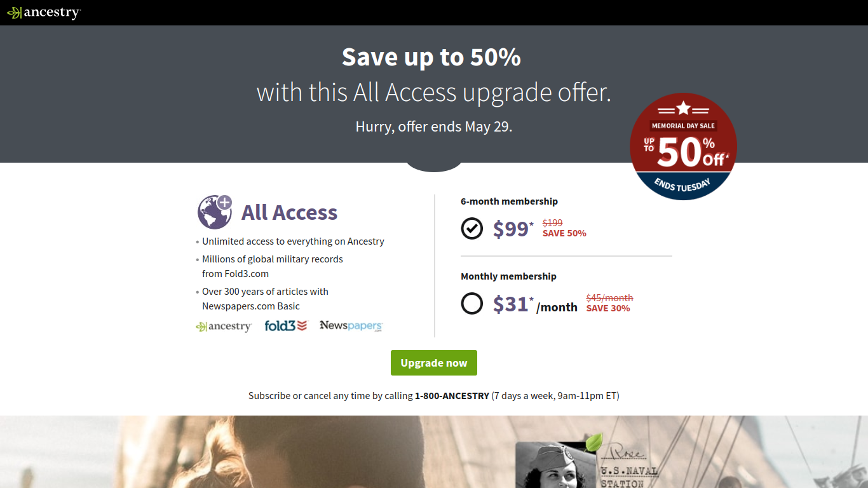
Task: Click the Newspapers.com logo
Action: 351,326
